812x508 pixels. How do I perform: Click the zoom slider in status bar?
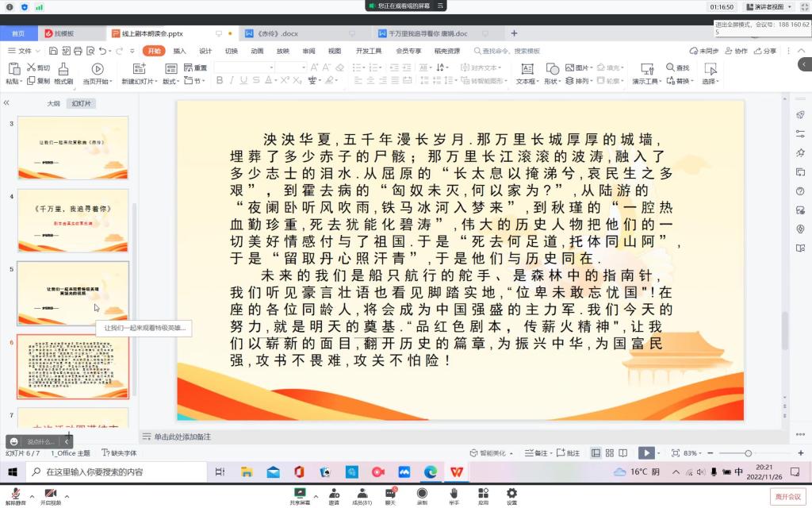[747, 453]
